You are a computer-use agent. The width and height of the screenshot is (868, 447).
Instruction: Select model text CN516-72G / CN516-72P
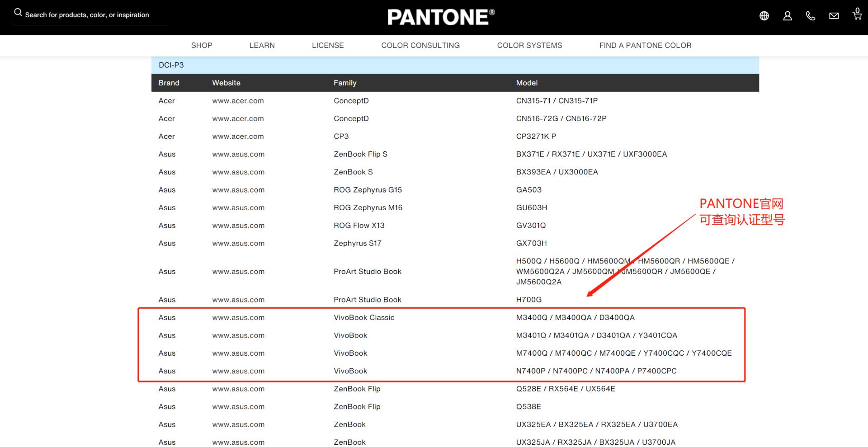561,118
